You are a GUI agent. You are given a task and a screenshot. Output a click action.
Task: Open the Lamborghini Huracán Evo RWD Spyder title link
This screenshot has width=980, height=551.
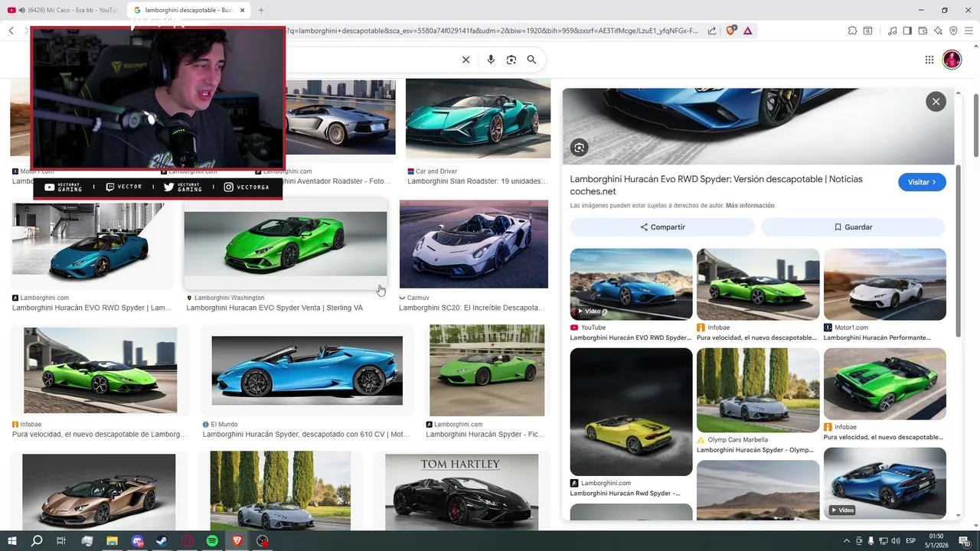(x=716, y=184)
